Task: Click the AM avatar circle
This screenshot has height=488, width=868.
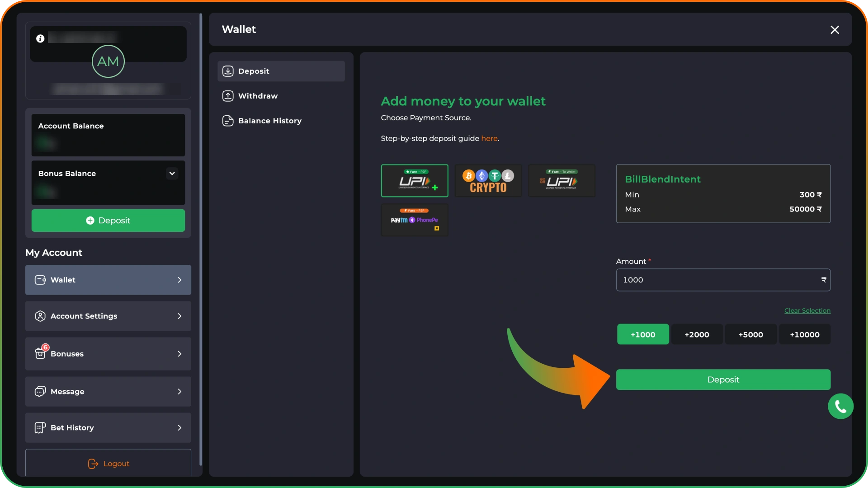Action: pos(108,61)
